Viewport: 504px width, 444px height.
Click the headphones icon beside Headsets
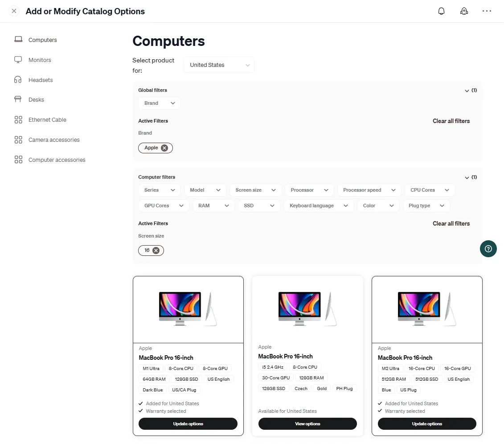[x=18, y=79]
